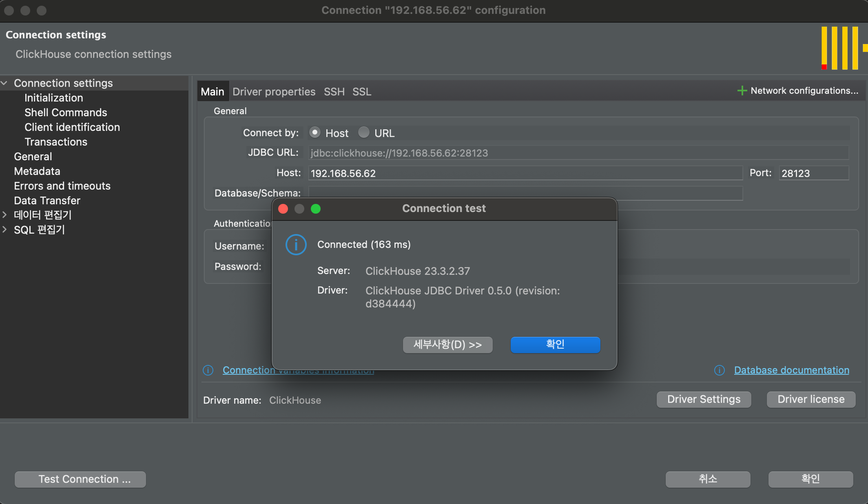Select Shell Commands in the sidebar

coord(66,113)
